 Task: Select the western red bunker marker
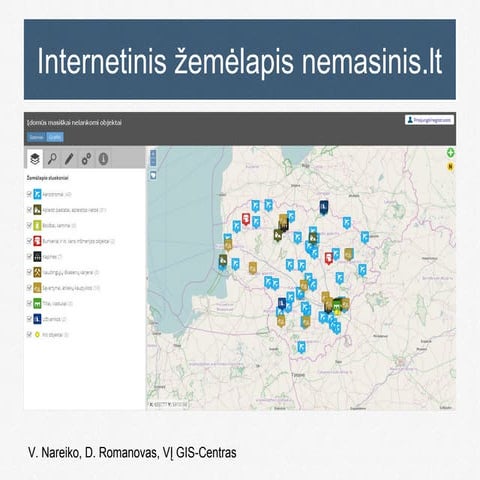(246, 220)
